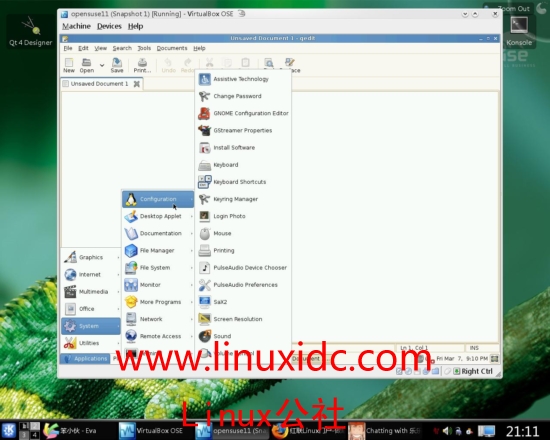This screenshot has width=550, height=440.
Task: Open Login Photo settings
Action: pyautogui.click(x=243, y=216)
